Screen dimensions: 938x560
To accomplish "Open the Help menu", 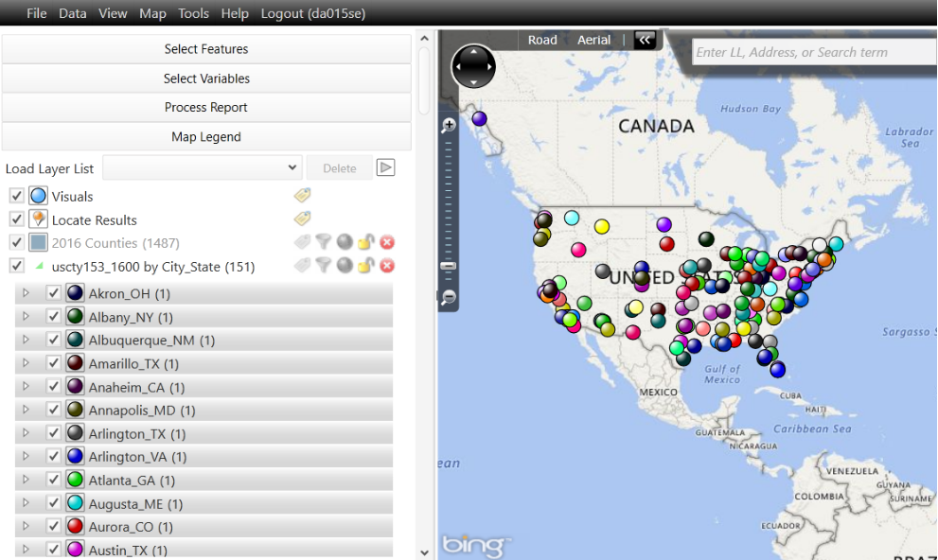I will (x=235, y=13).
